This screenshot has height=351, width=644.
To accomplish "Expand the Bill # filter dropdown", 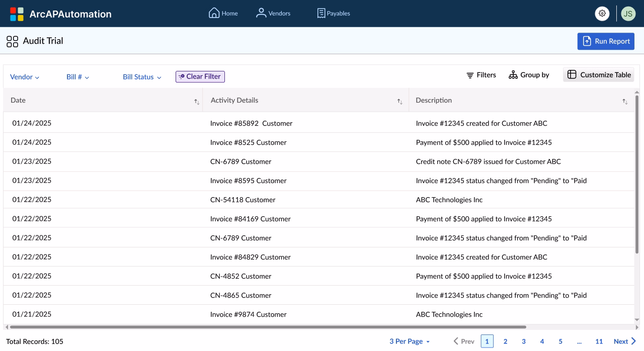I will click(78, 77).
